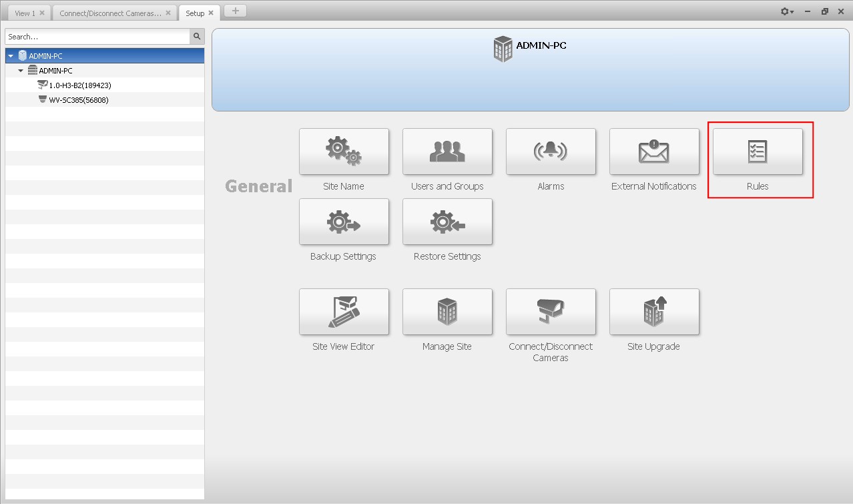Click the Users and Groups label
This screenshot has width=853, height=504.
tap(447, 186)
